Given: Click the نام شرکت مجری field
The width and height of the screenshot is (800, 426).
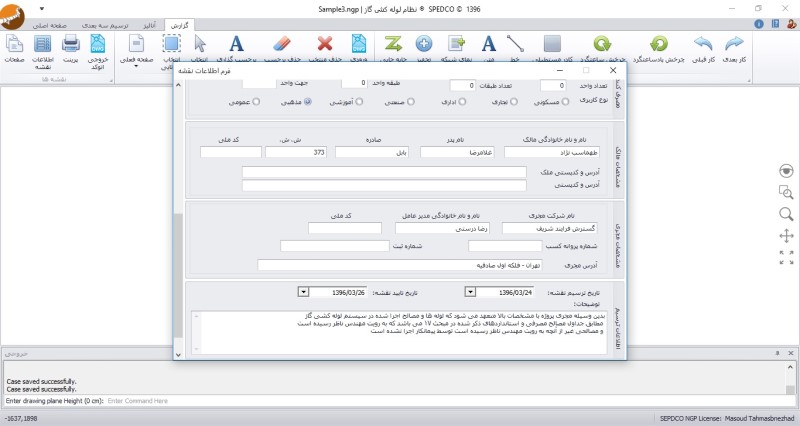Looking at the screenshot, I should coord(549,228).
